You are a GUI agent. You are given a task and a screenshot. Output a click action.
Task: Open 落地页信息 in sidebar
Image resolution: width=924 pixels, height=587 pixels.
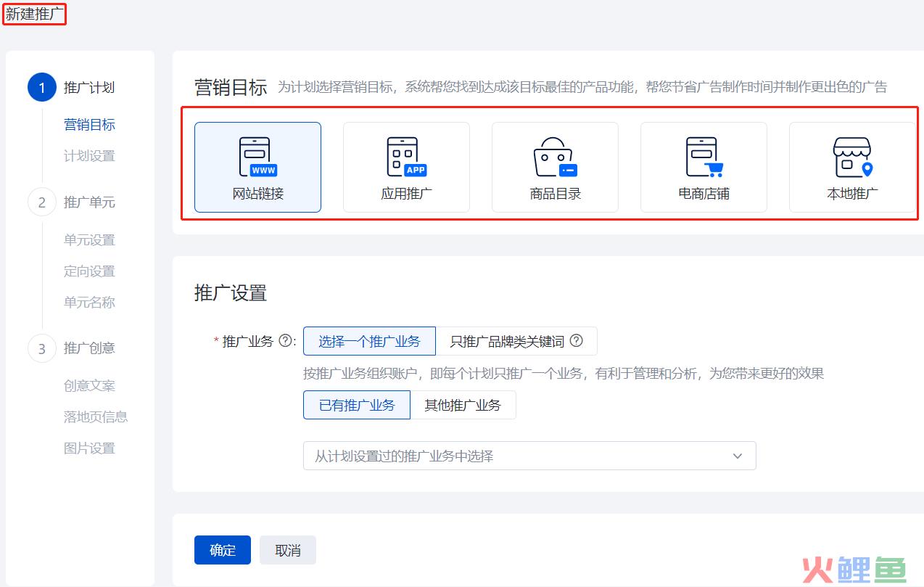[x=96, y=417]
